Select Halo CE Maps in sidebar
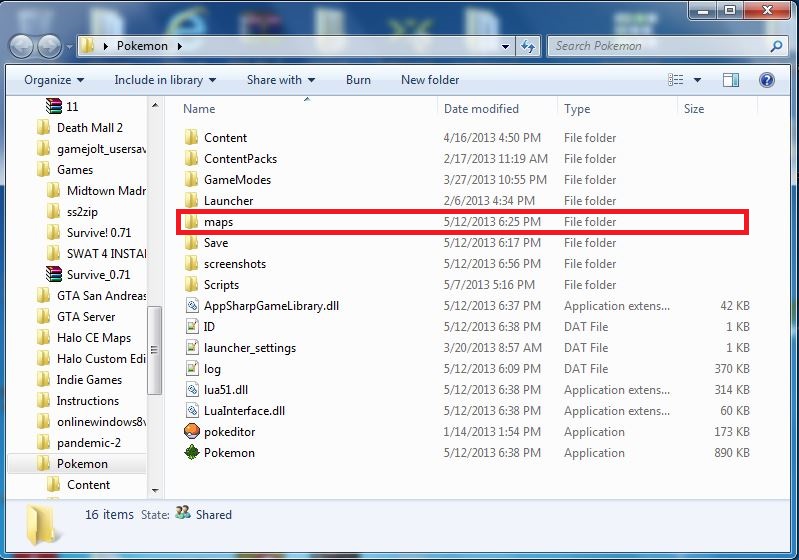The image size is (799, 560). (94, 337)
